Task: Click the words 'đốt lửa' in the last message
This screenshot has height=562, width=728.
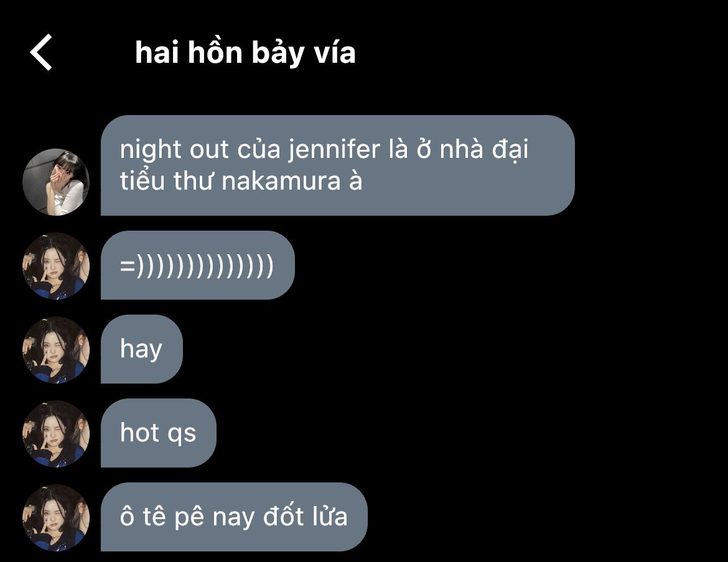Action: (x=305, y=517)
